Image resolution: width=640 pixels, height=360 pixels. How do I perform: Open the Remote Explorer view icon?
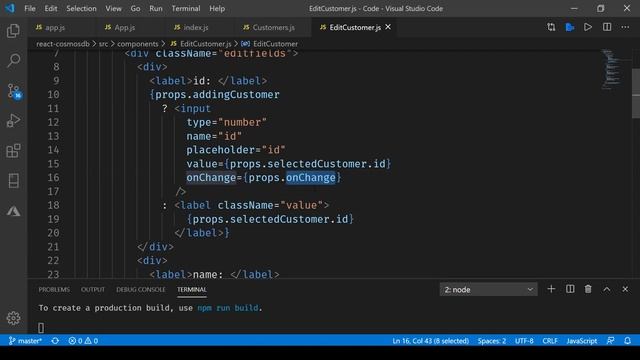[x=13, y=181]
